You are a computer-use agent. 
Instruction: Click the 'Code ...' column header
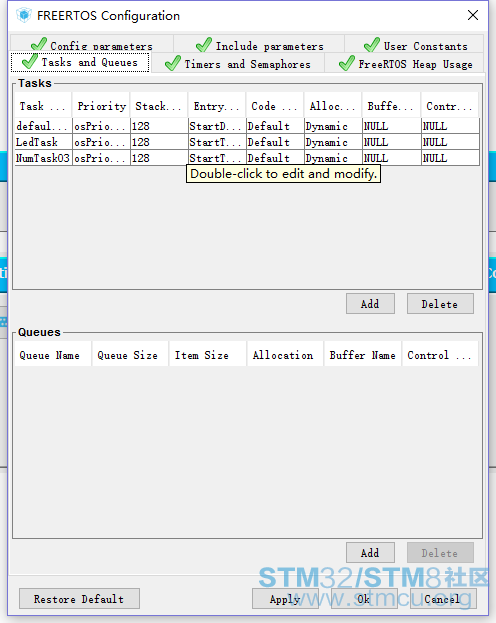coord(275,106)
